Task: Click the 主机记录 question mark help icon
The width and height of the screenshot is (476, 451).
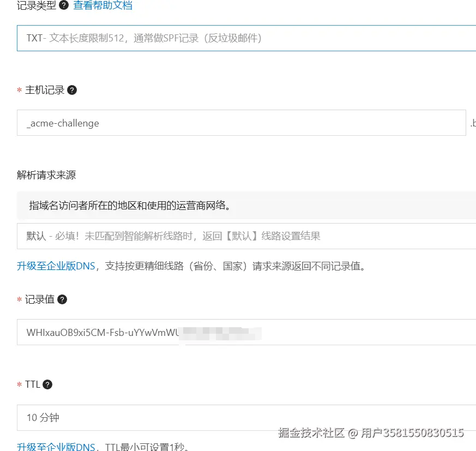Action: (x=72, y=90)
